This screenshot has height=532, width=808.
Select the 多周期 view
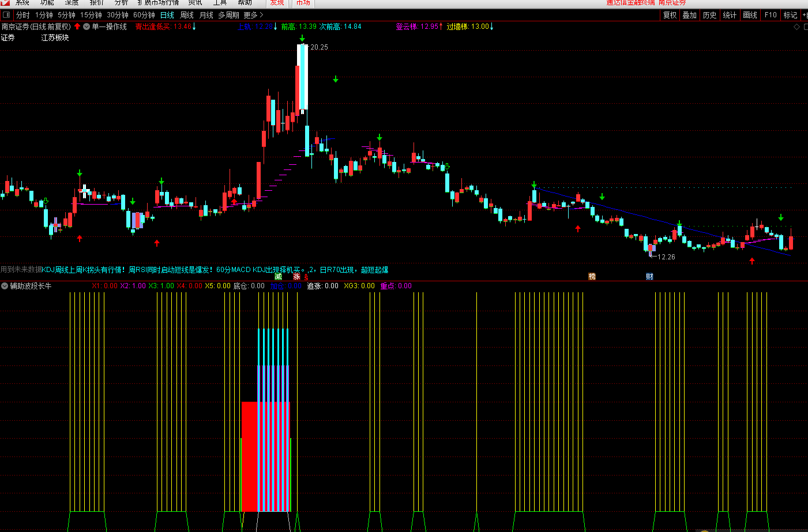point(228,15)
